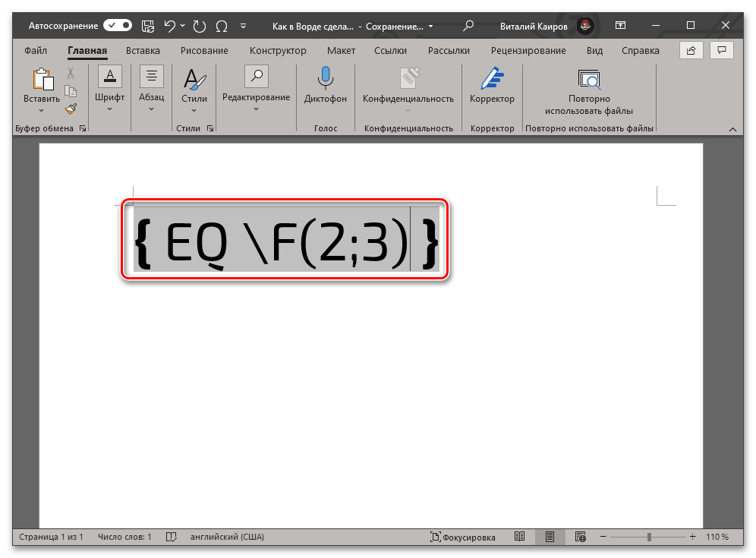Open the Редактирование editing dropdown
Screen dimensions: 756x558
click(256, 90)
